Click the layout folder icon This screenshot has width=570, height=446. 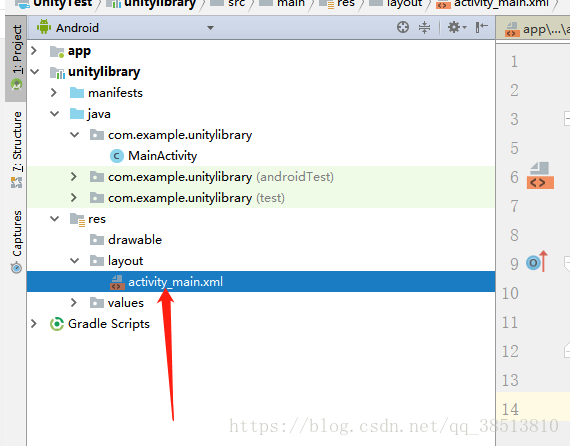(x=97, y=261)
